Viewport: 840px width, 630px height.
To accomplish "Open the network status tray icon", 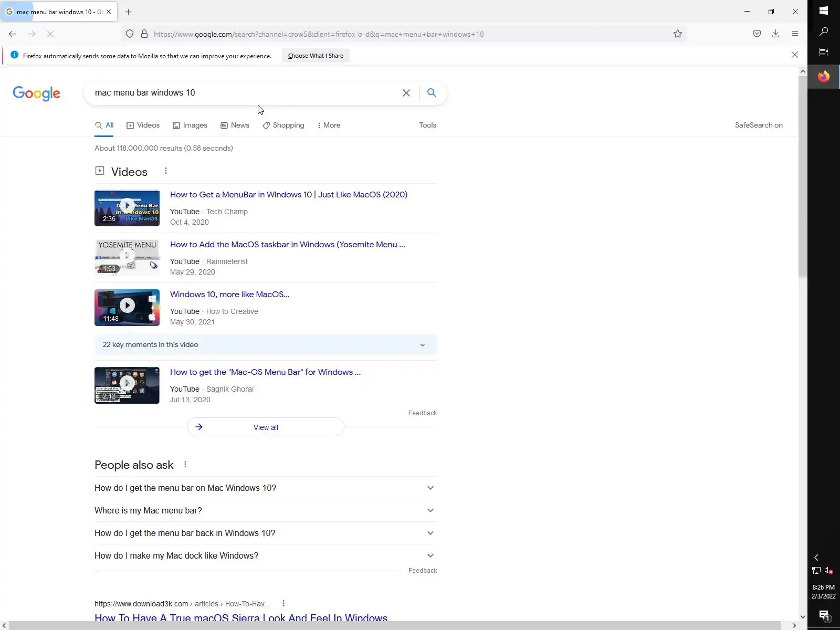I will coord(816,571).
